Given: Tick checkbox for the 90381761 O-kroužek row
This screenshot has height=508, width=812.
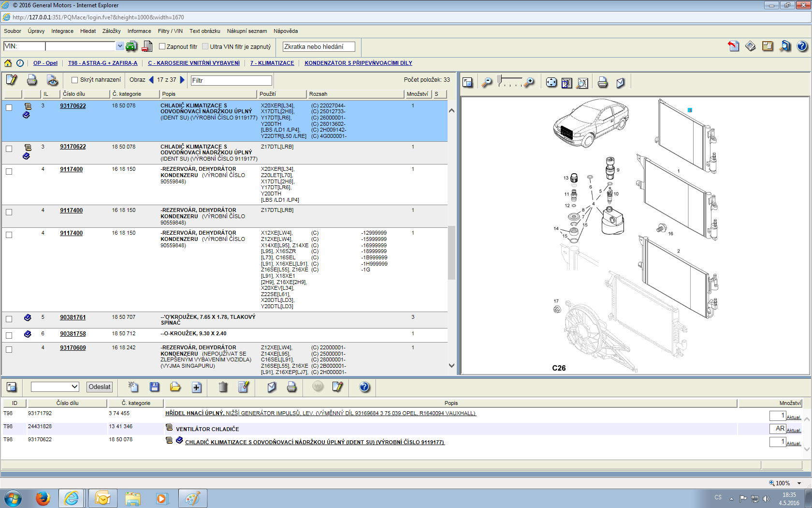Looking at the screenshot, I should click(9, 319).
